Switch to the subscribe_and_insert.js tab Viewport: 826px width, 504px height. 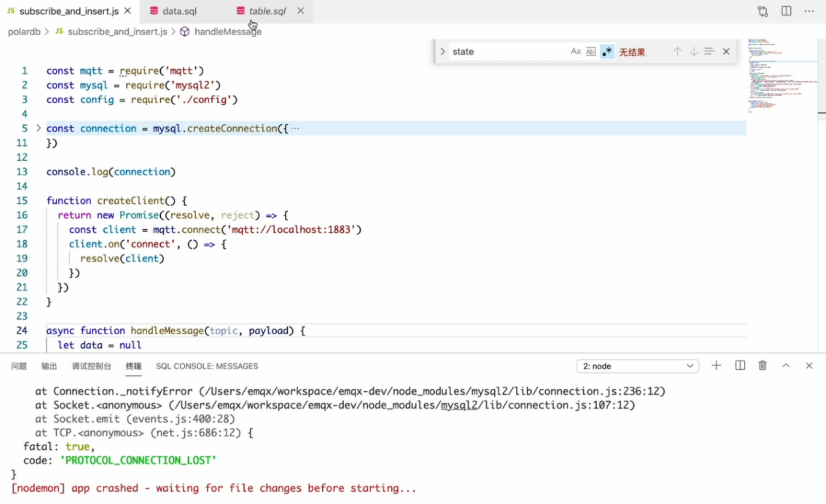[69, 11]
